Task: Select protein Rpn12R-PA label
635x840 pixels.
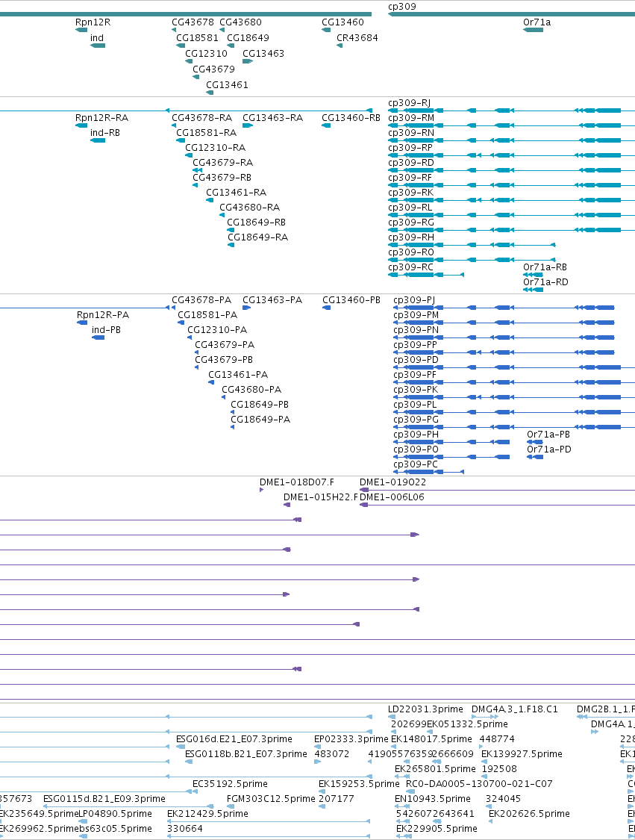Action: point(103,315)
